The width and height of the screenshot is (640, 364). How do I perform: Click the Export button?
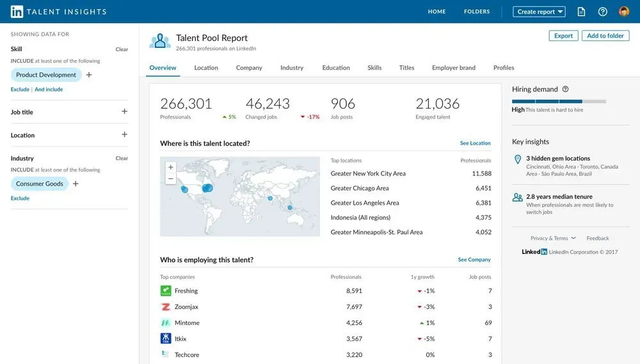[x=563, y=36]
